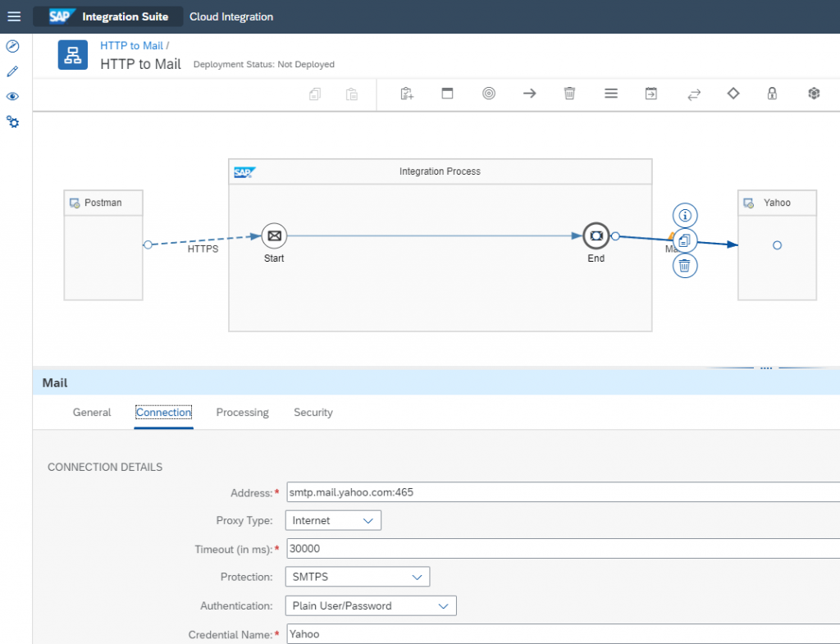
Task: Click the HTTP to Mail breadcrumb link
Action: point(131,46)
